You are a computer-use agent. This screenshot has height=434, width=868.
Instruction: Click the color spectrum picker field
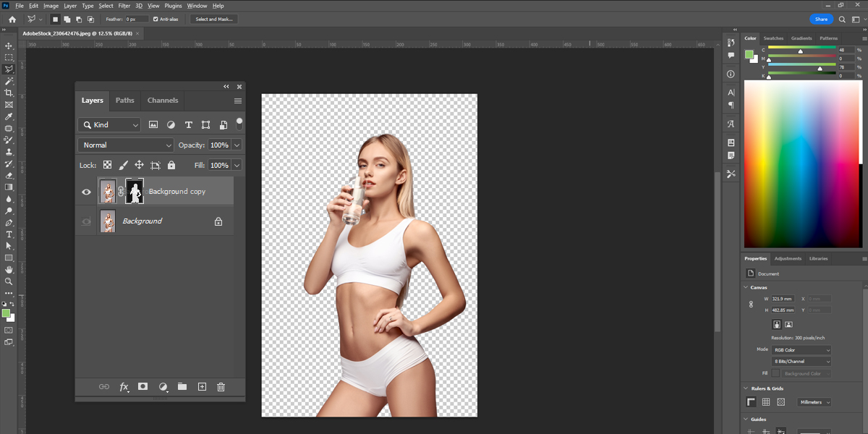click(x=802, y=164)
